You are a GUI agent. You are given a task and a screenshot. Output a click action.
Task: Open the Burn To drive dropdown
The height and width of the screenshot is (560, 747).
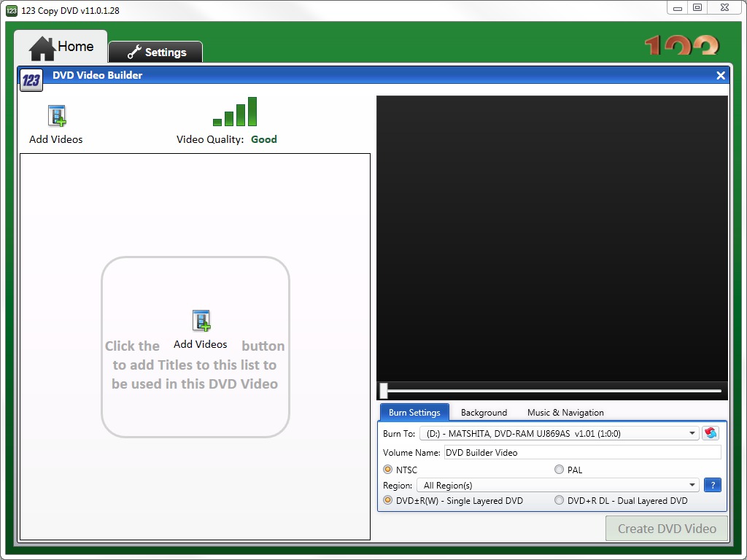(x=559, y=433)
